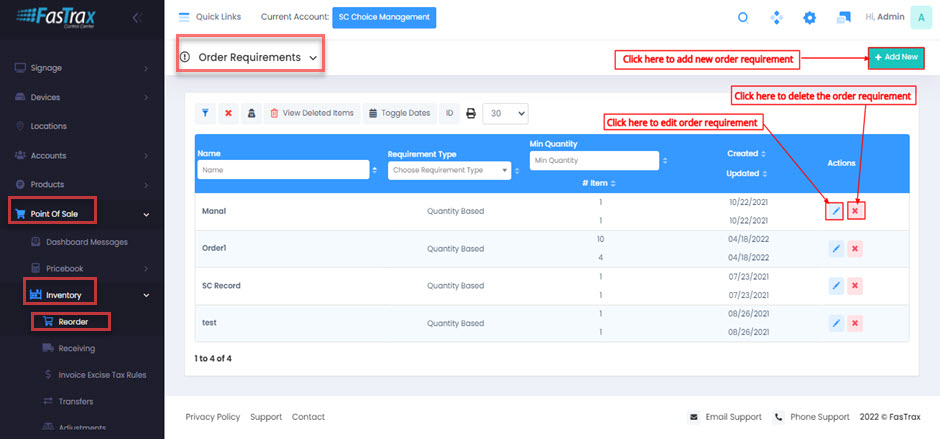Viewport: 940px width, 439px height.
Task: Open settings gear in top header
Action: point(810,17)
